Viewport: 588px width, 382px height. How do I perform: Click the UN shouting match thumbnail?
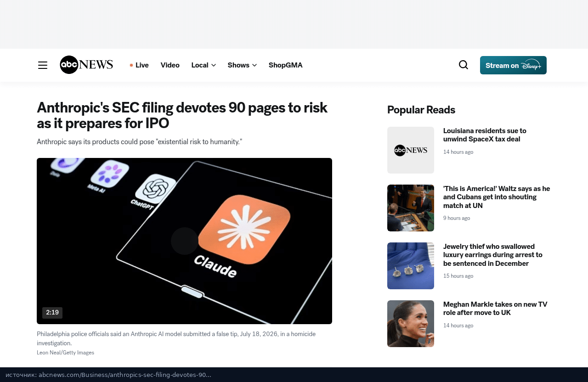coord(411,208)
